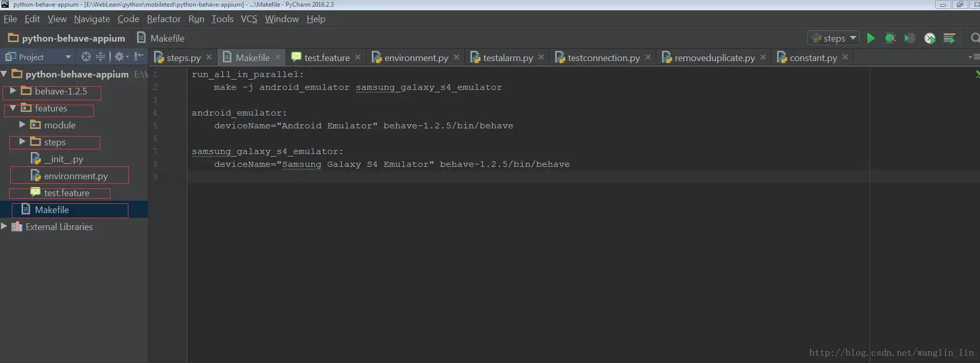Viewport: 980px width, 363px height.
Task: Click Makefile breadcrumb in navigation bar
Action: pos(161,38)
